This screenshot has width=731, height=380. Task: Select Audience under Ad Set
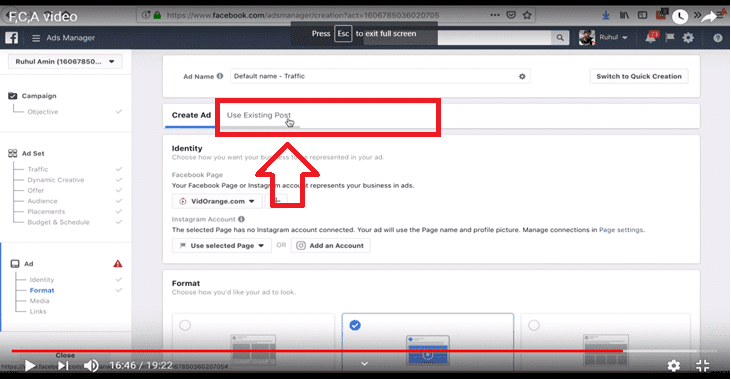(x=42, y=201)
